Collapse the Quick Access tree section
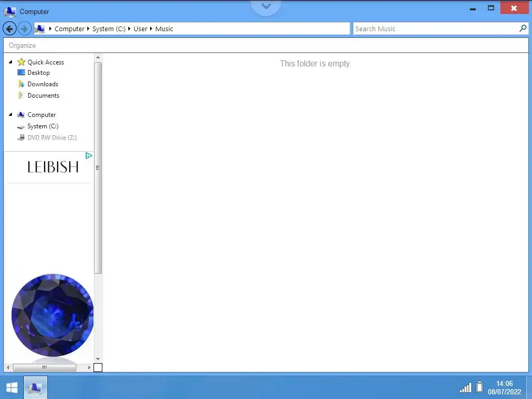The width and height of the screenshot is (532, 399). point(10,62)
